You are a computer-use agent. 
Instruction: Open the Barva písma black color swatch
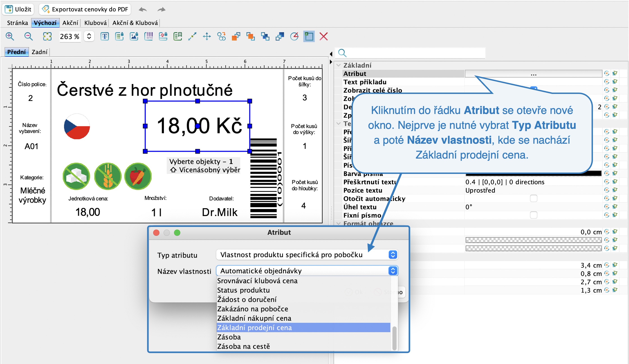pyautogui.click(x=533, y=174)
